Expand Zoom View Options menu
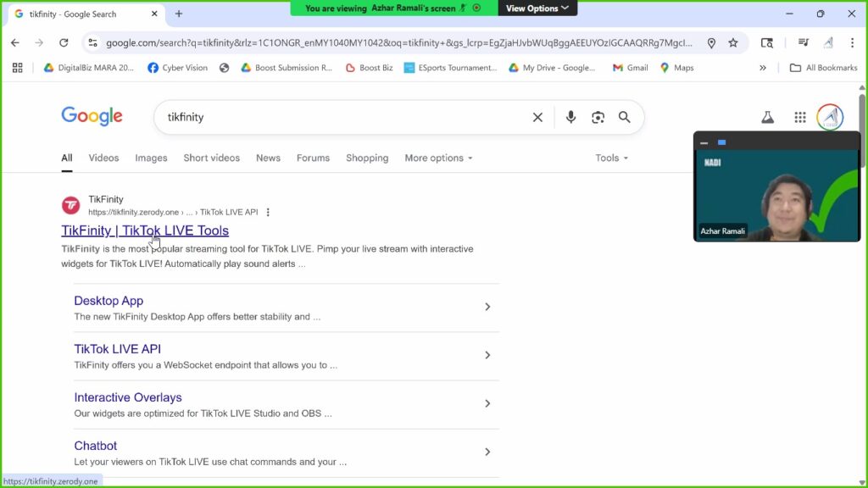Image resolution: width=868 pixels, height=488 pixels. 537,8
